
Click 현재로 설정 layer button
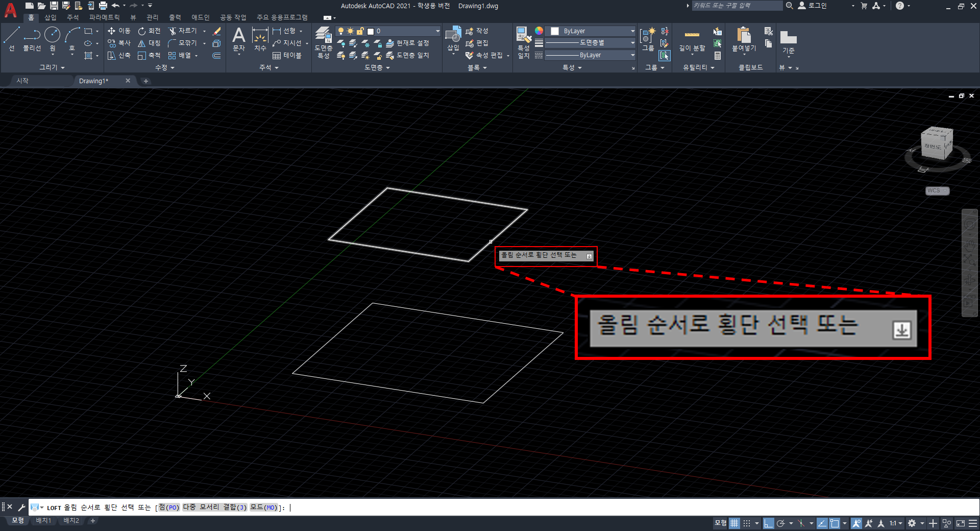coord(407,43)
